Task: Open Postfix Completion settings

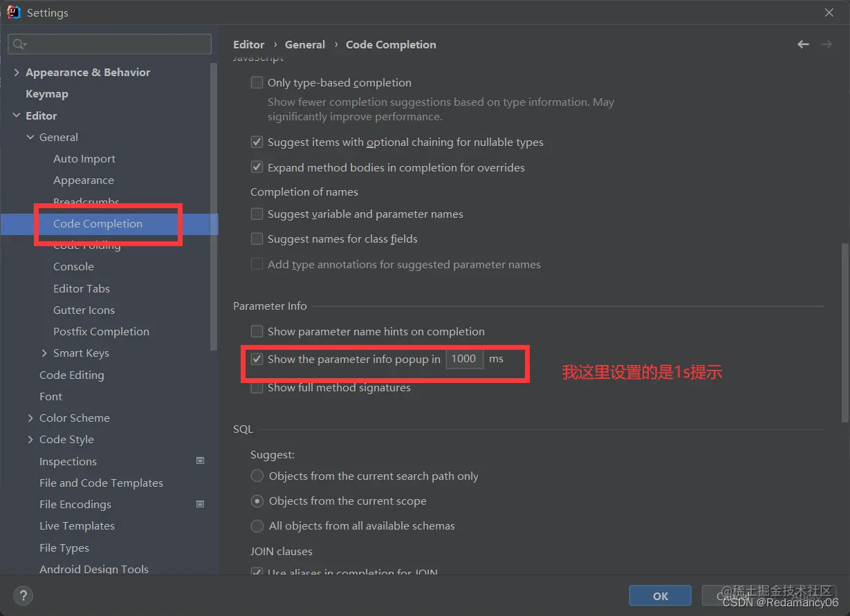Action: pos(101,331)
